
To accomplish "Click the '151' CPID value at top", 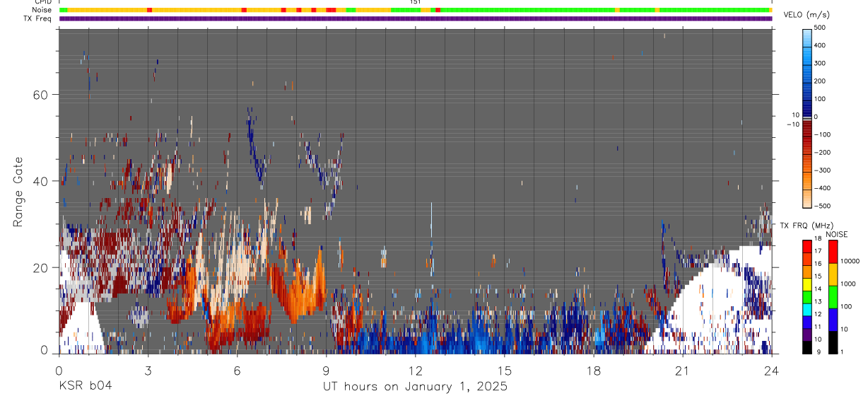I will pyautogui.click(x=416, y=2).
